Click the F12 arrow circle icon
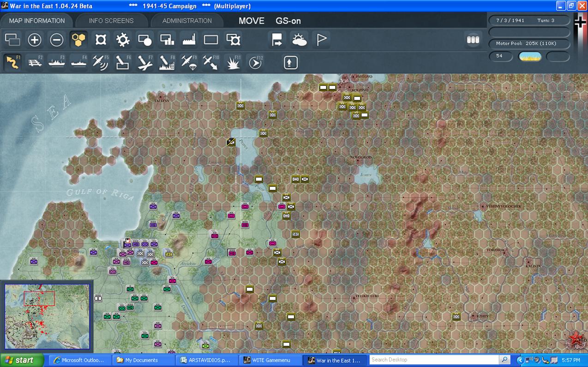 pyautogui.click(x=255, y=62)
